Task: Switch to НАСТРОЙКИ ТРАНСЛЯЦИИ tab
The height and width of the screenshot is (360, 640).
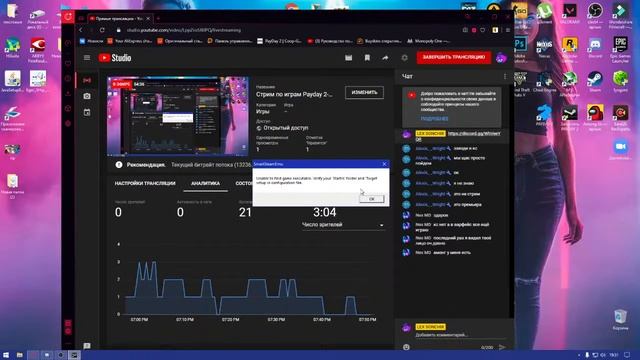Action: click(145, 184)
